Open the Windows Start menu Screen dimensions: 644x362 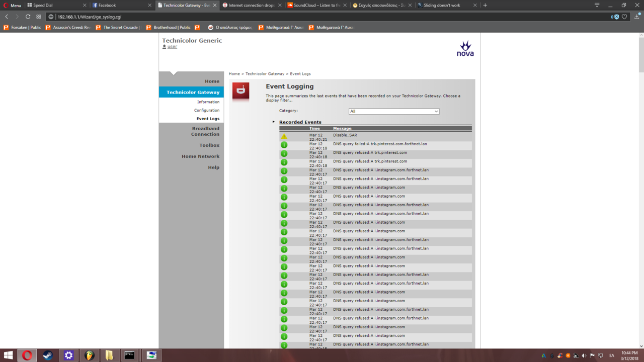[8, 355]
